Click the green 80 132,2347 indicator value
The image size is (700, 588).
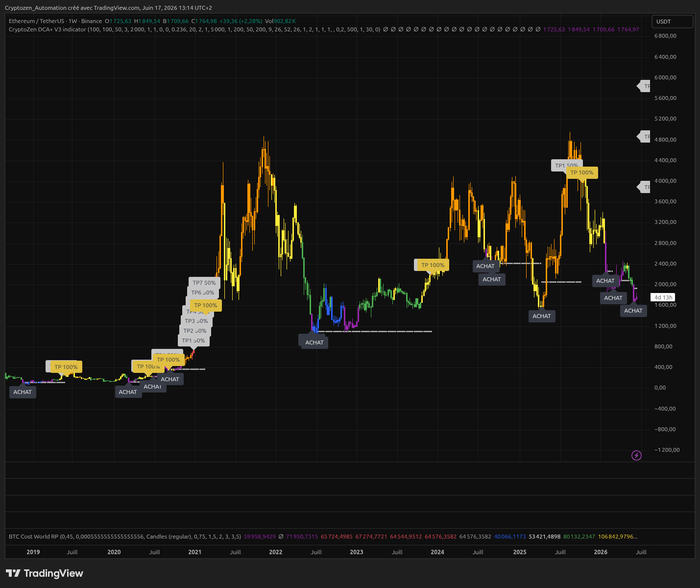579,537
